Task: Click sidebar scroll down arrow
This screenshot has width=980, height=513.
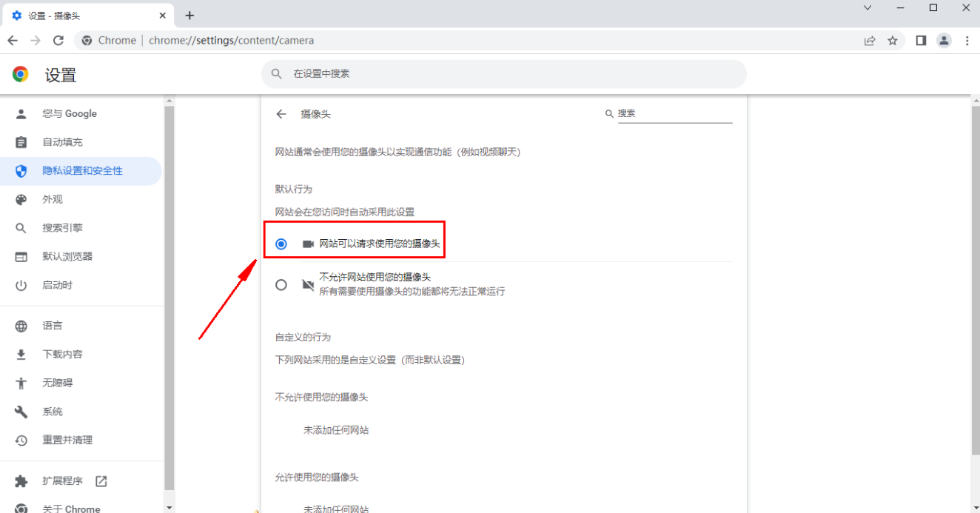Action: (x=169, y=507)
